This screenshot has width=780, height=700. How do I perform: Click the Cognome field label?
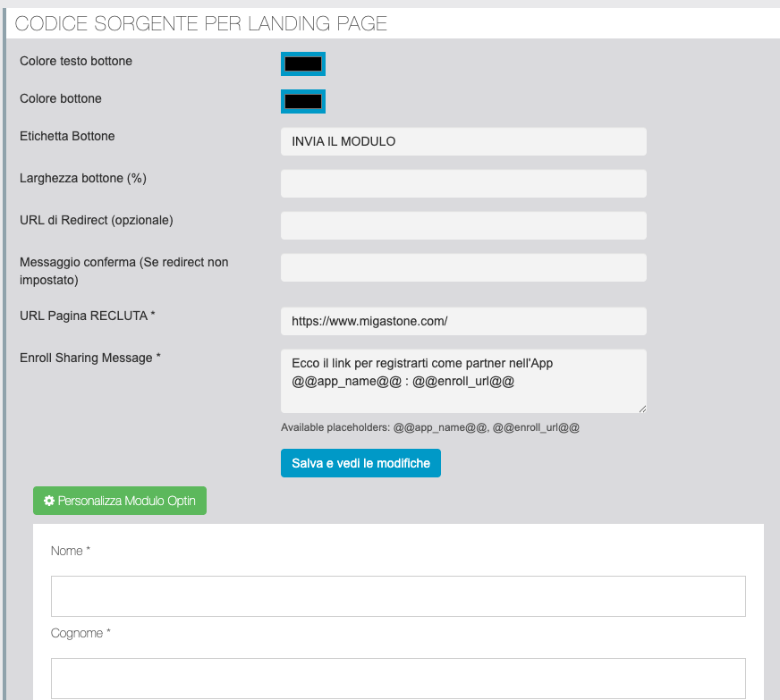pyautogui.click(x=81, y=634)
